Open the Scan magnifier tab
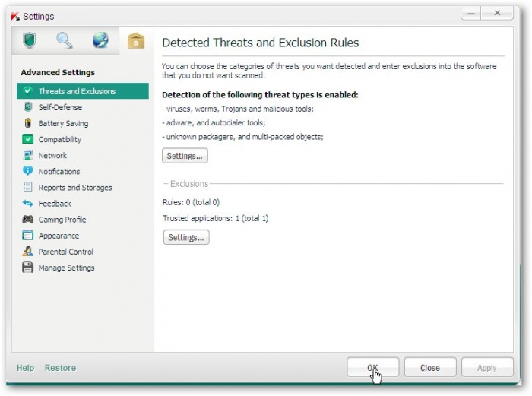The height and width of the screenshot is (396, 532). point(65,40)
